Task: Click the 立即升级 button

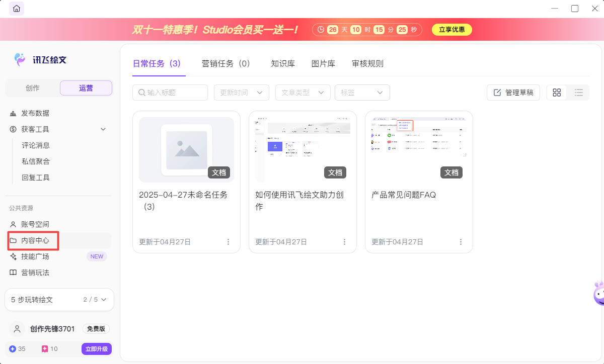Action: (97, 349)
